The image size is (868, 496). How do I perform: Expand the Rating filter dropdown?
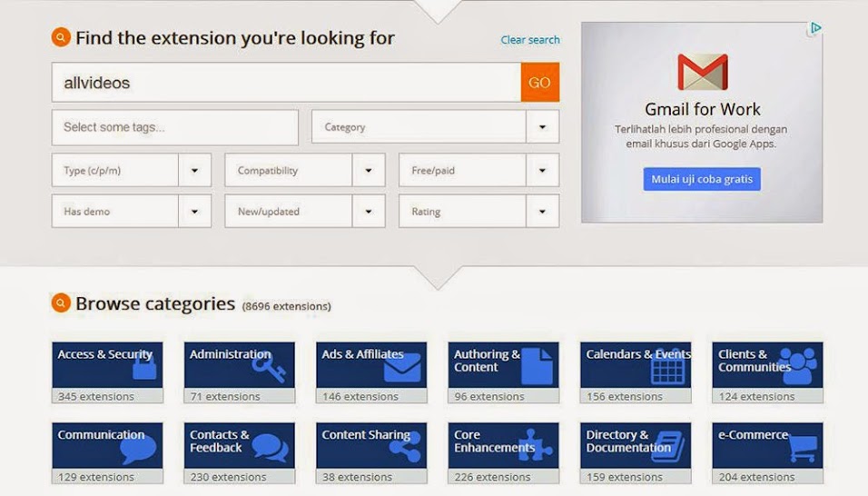(x=542, y=212)
